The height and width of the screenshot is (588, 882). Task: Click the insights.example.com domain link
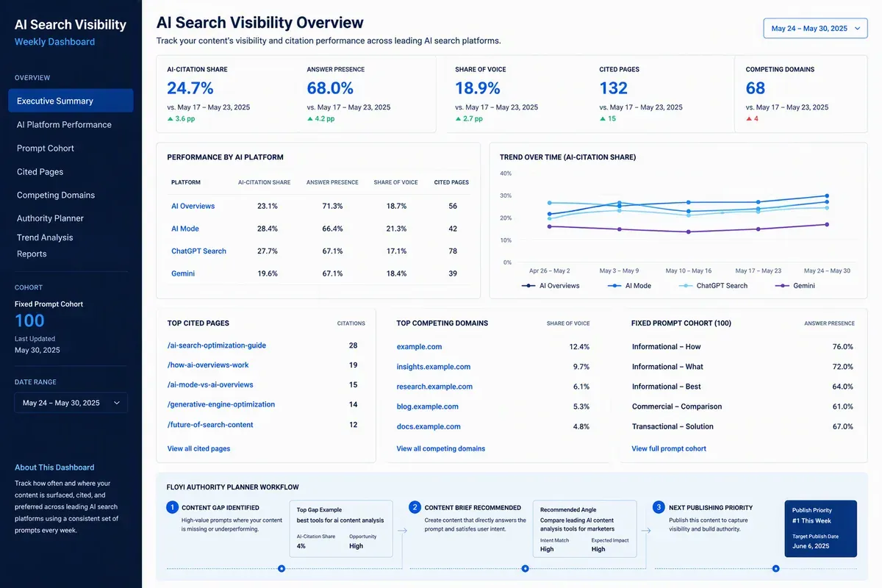434,367
